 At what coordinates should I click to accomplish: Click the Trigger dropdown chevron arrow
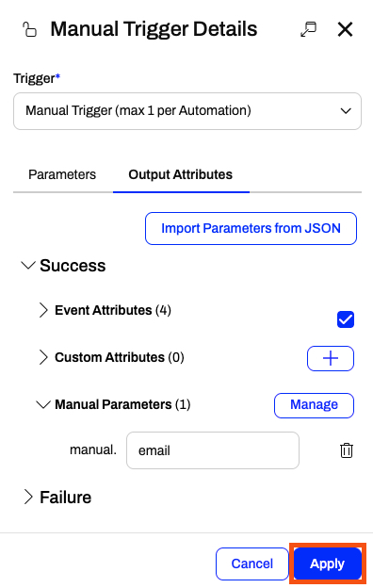point(346,111)
